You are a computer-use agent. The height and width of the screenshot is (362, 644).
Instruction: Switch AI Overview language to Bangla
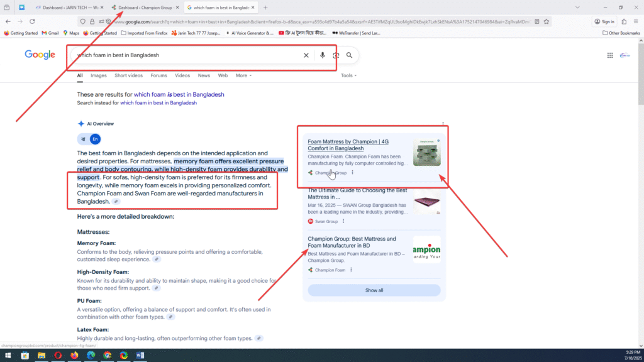coord(83,139)
